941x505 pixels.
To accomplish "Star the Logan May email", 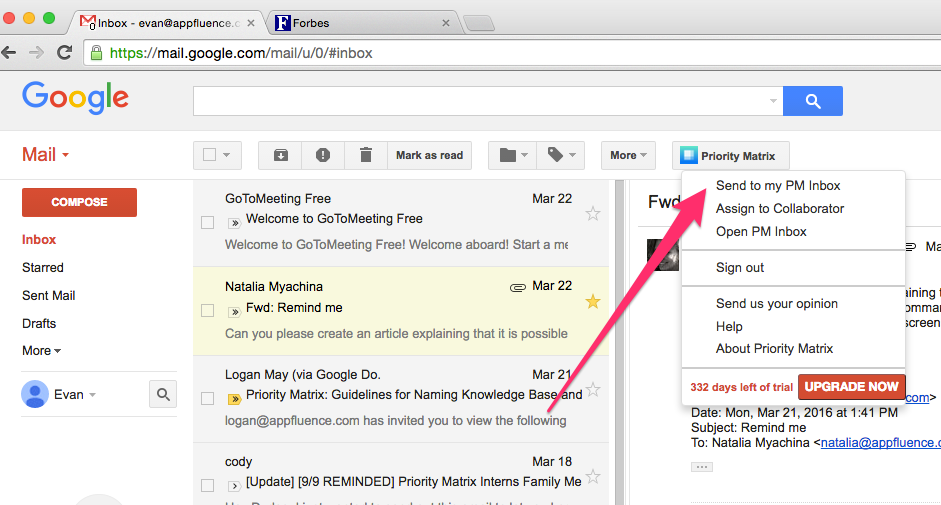I will [593, 390].
